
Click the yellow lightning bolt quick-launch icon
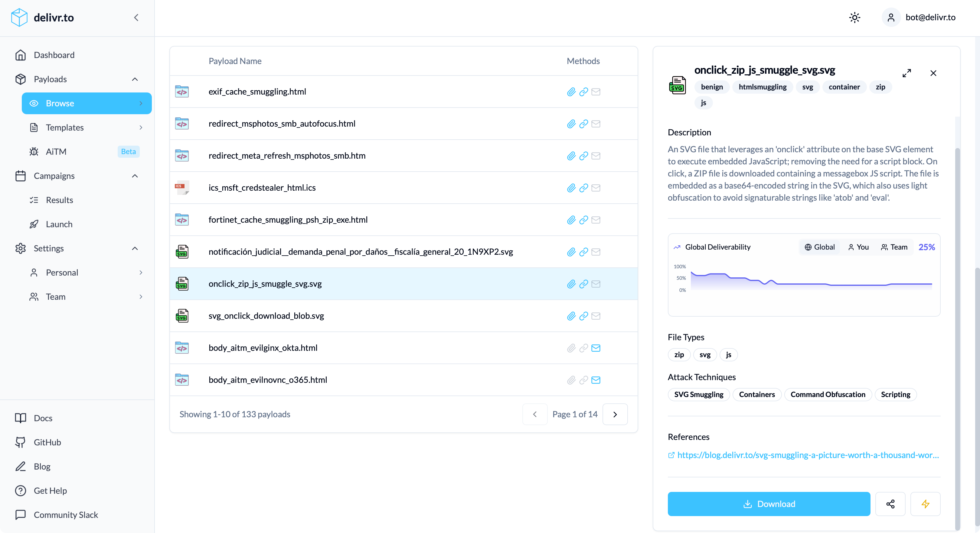pyautogui.click(x=925, y=504)
